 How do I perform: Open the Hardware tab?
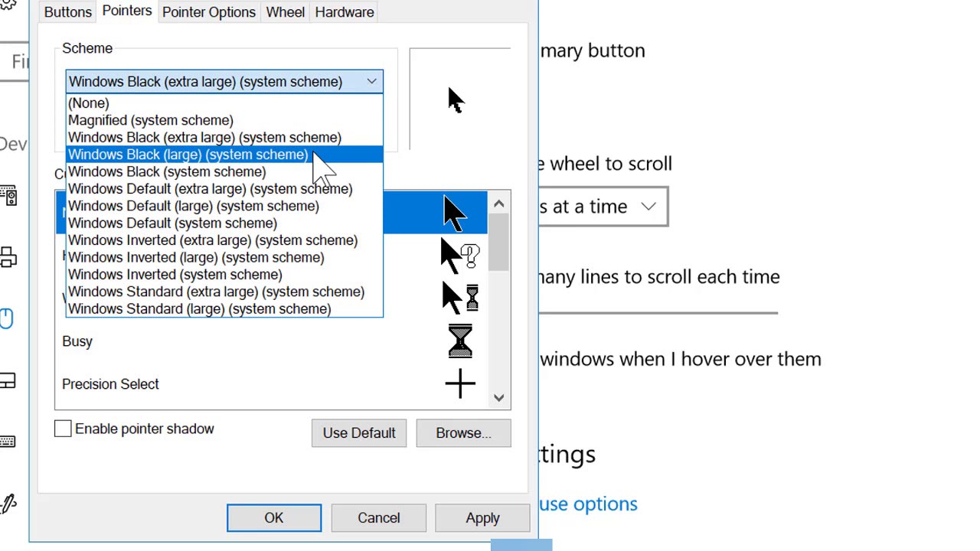click(x=345, y=12)
